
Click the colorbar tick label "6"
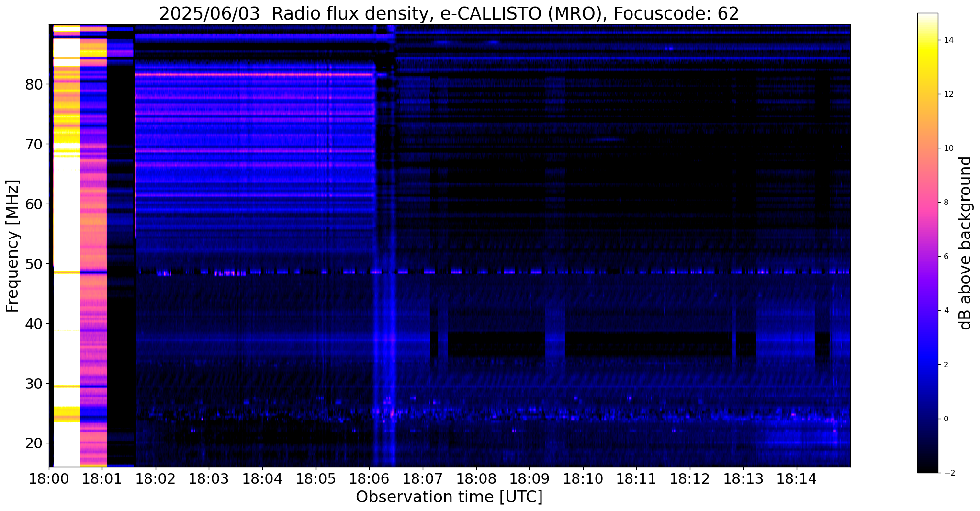[x=946, y=257]
